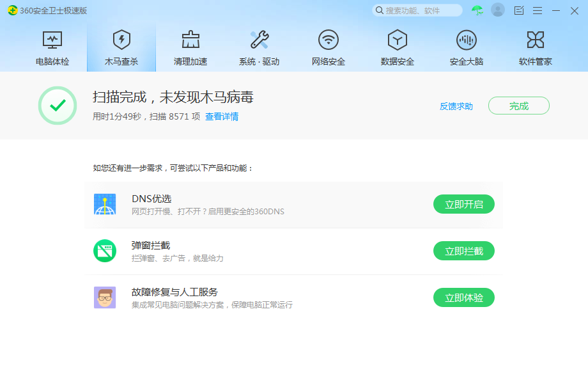This screenshot has height=371, width=588.
Task: Click description 网页打开慢、打不开？启用更安全的360DNS
Action: (x=208, y=212)
